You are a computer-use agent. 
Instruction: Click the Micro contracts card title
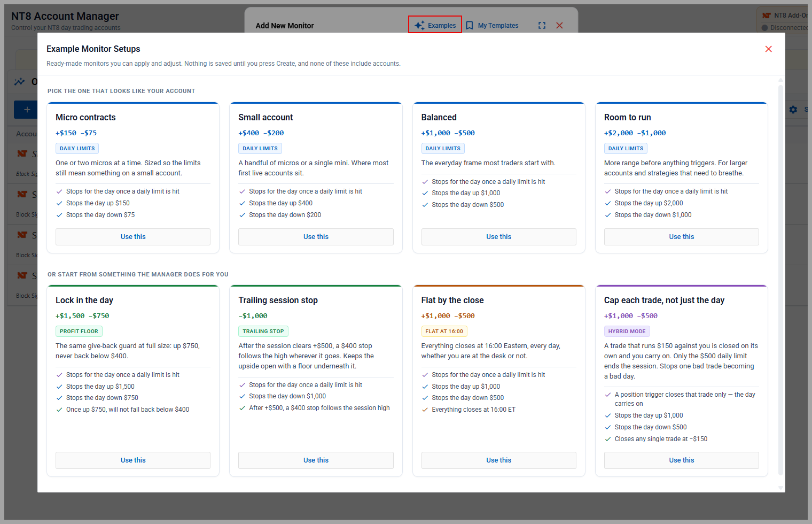click(85, 118)
